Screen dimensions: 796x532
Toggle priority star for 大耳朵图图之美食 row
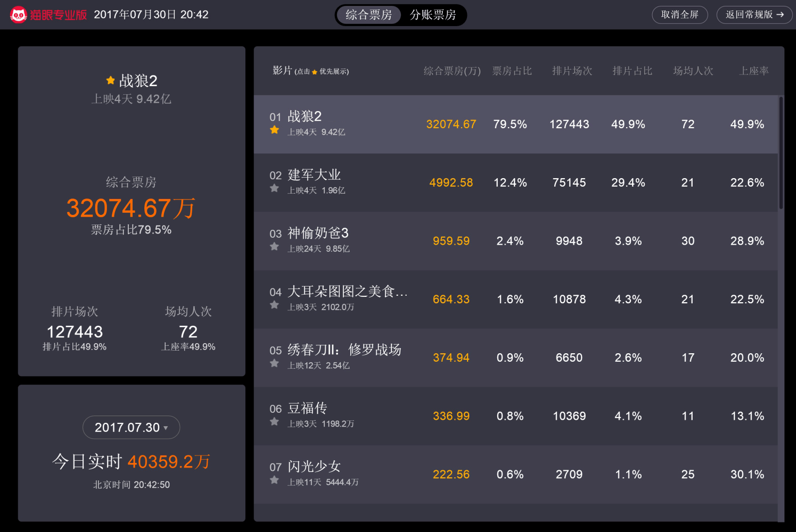tap(274, 305)
